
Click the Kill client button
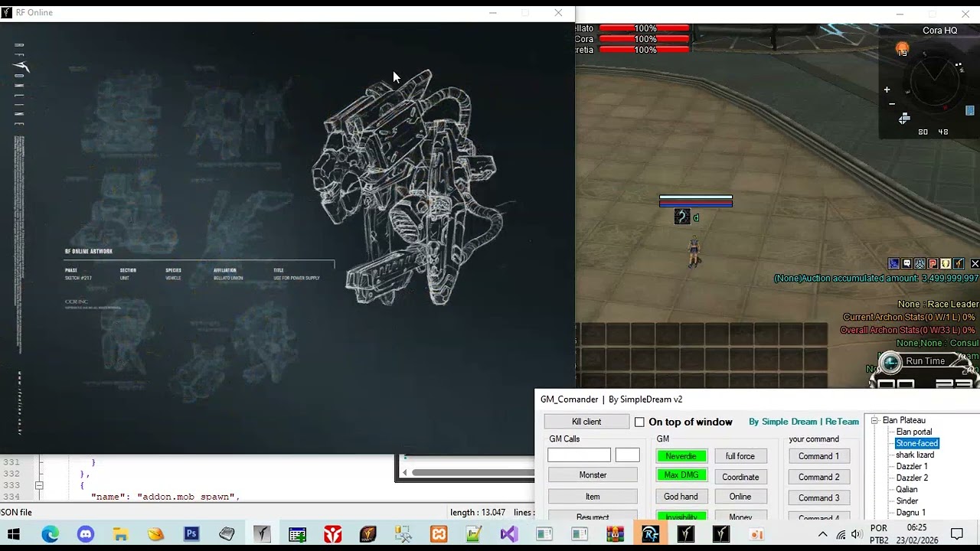[x=586, y=422]
